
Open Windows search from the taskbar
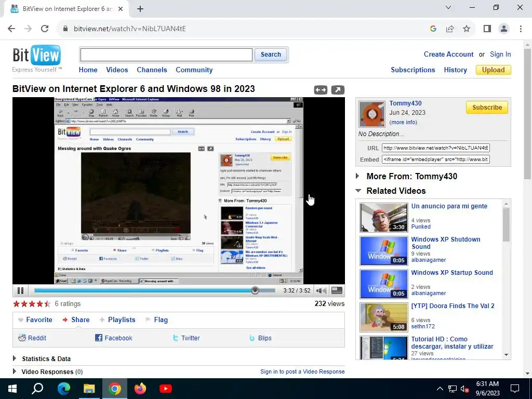pos(37,389)
